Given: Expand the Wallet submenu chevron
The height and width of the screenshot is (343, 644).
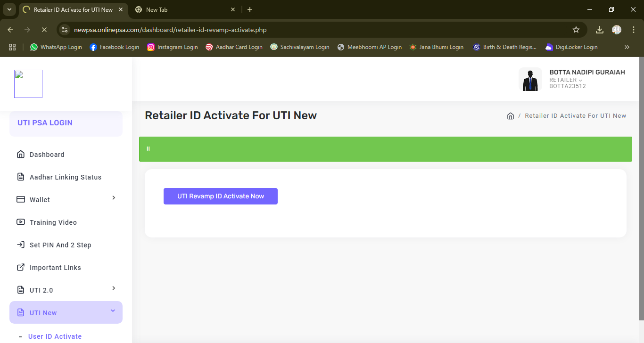Looking at the screenshot, I should (114, 198).
